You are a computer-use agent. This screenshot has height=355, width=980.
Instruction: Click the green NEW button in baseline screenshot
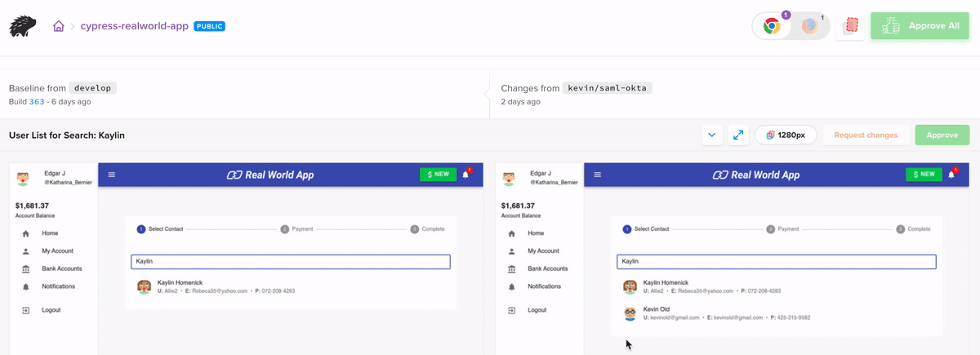(437, 175)
